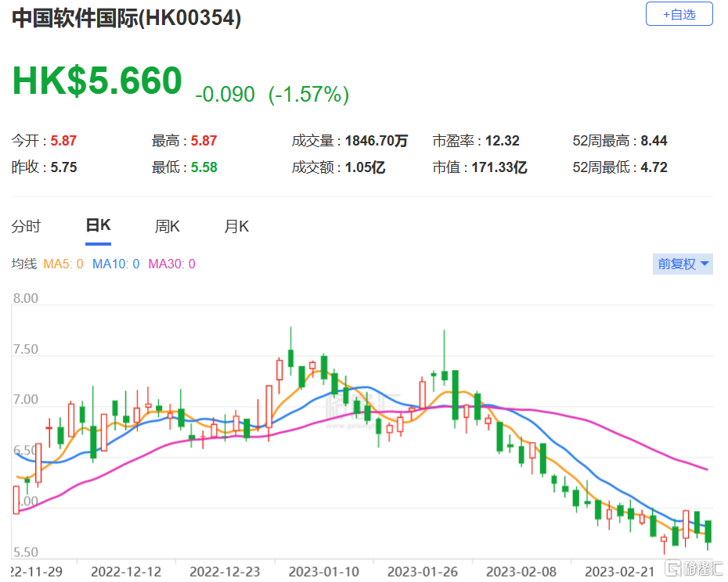
Task: Click the 2023-01-26 date axis label
Action: pyautogui.click(x=423, y=572)
